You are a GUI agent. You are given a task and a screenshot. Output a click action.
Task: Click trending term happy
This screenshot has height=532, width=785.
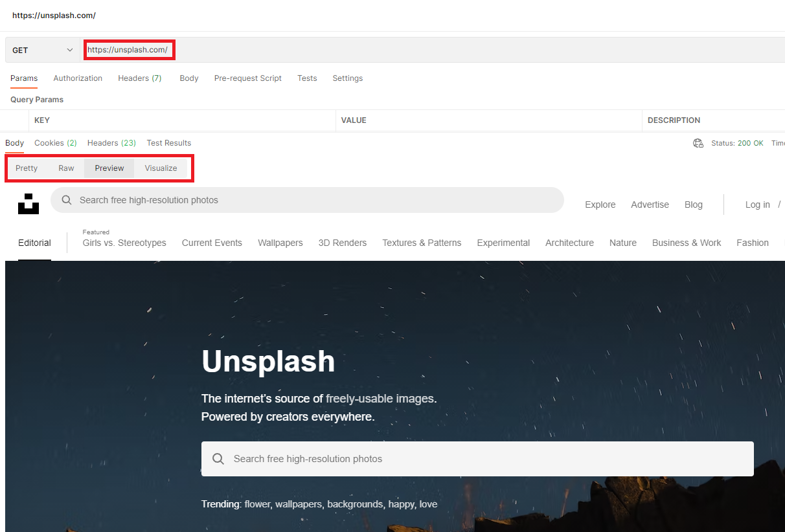tap(402, 504)
